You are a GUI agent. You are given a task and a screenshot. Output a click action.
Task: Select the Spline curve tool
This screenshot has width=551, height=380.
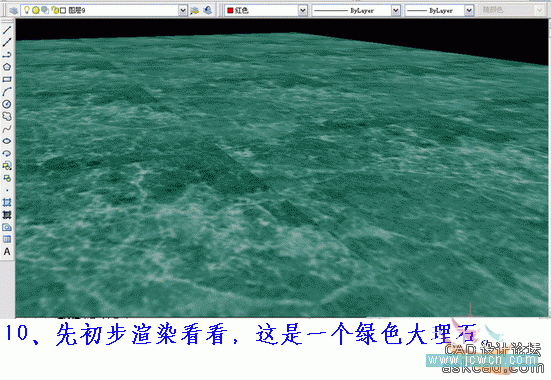[x=7, y=129]
